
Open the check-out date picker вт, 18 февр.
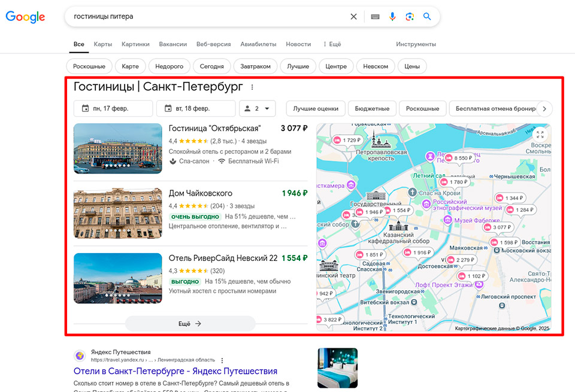click(x=196, y=108)
